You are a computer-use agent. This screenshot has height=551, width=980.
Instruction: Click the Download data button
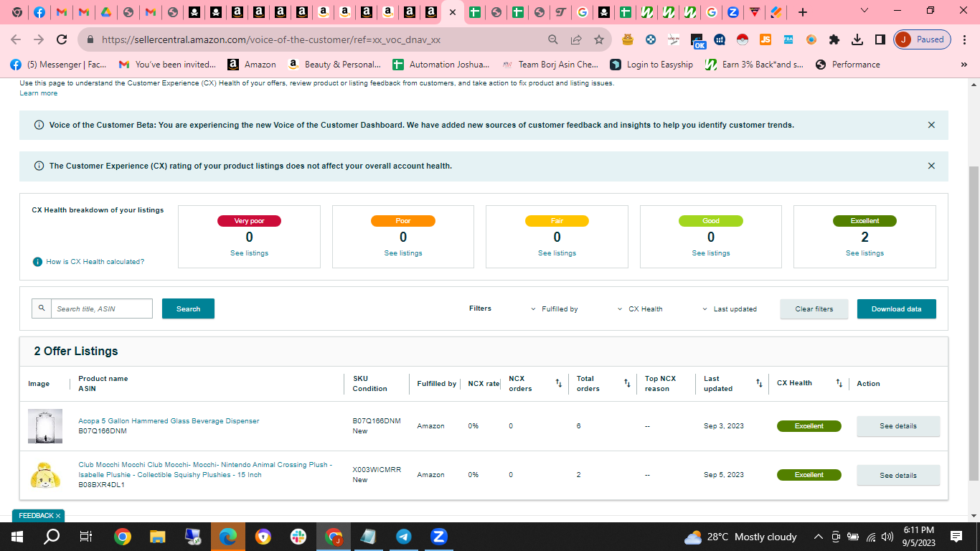click(897, 309)
